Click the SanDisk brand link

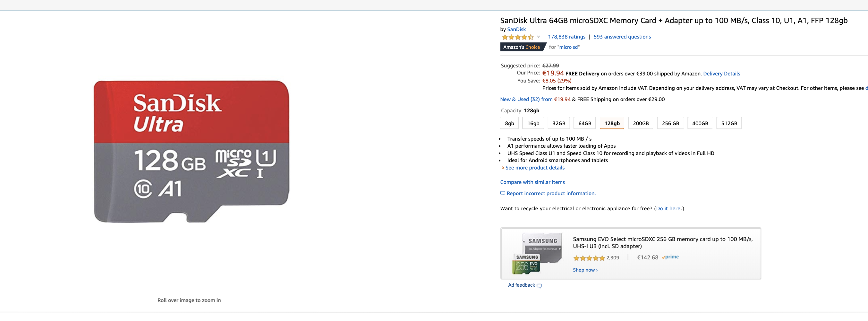click(516, 29)
